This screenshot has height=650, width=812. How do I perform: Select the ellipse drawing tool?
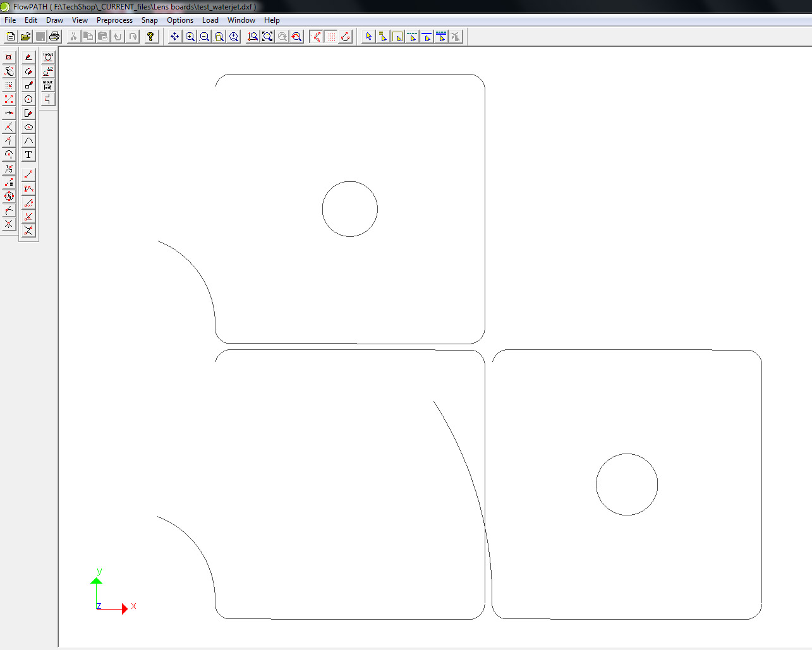point(28,127)
